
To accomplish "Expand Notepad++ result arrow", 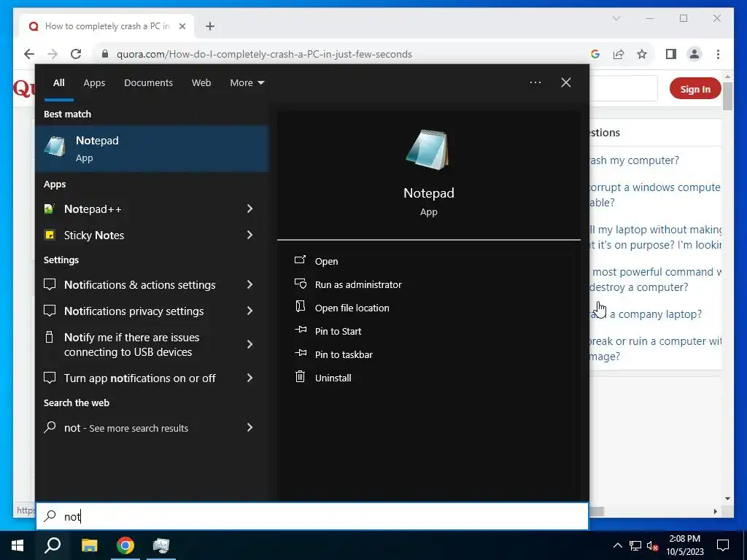I will (249, 209).
